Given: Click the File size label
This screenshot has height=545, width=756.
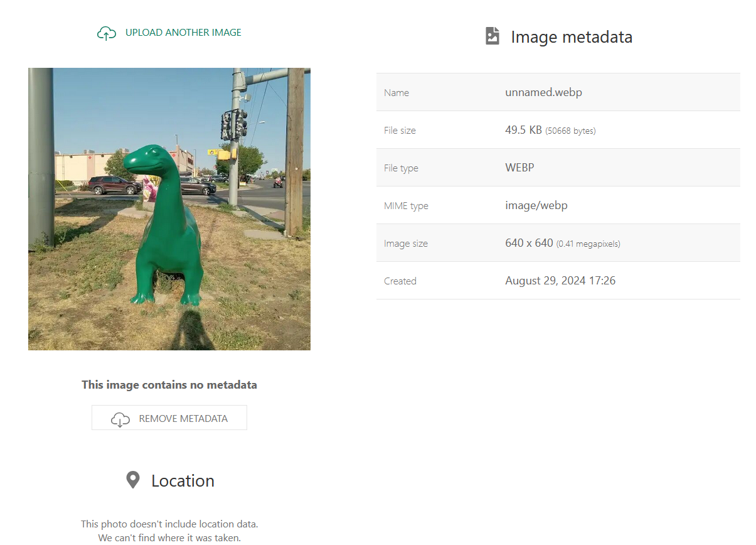Looking at the screenshot, I should [x=400, y=131].
